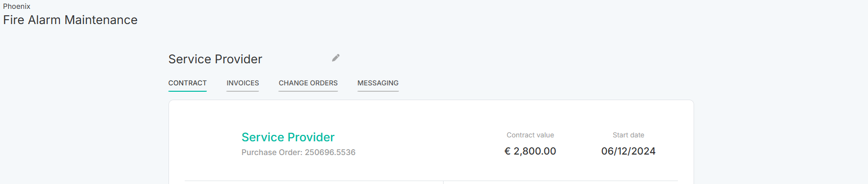Click the € 2,800.00 contract amount

pos(530,151)
